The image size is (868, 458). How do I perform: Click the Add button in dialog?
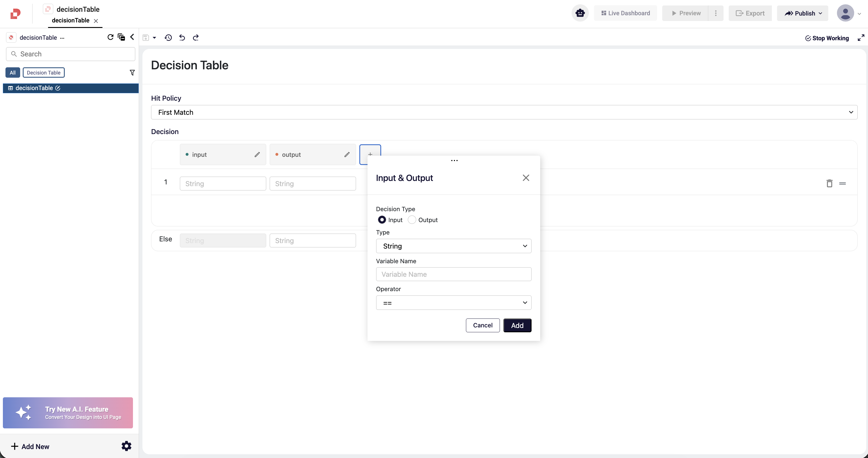517,325
